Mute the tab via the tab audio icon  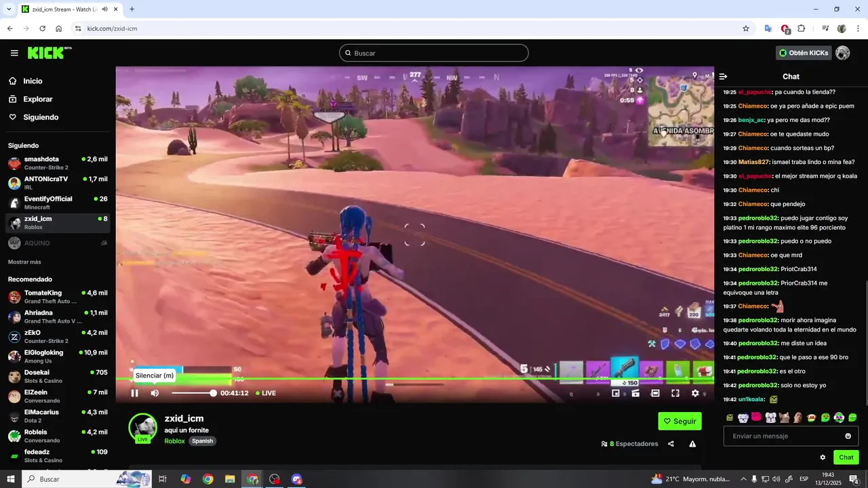[x=104, y=9]
